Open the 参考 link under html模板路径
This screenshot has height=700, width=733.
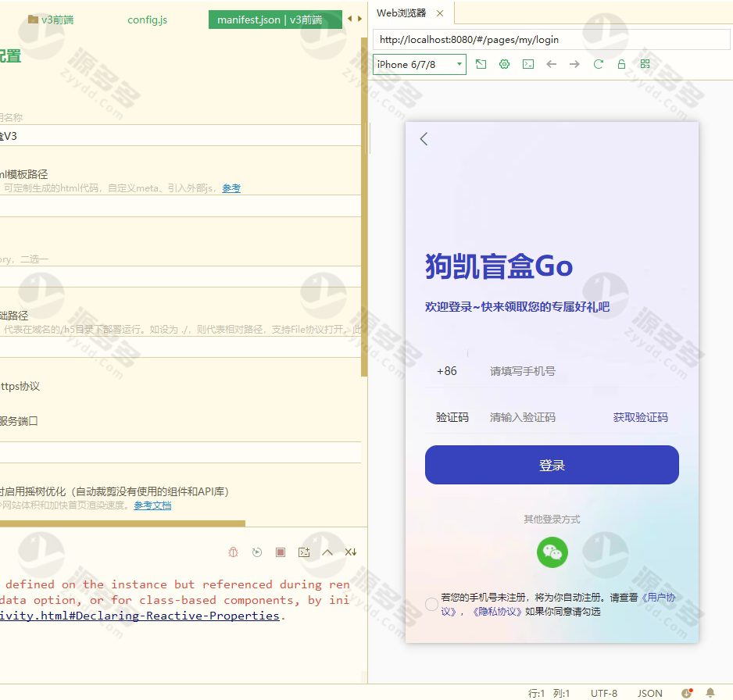(x=231, y=188)
